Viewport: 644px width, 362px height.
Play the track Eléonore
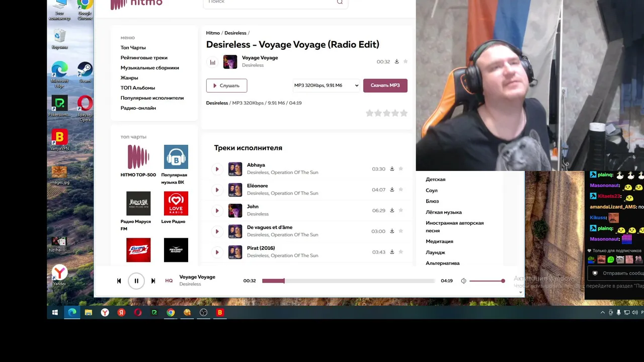[217, 190]
